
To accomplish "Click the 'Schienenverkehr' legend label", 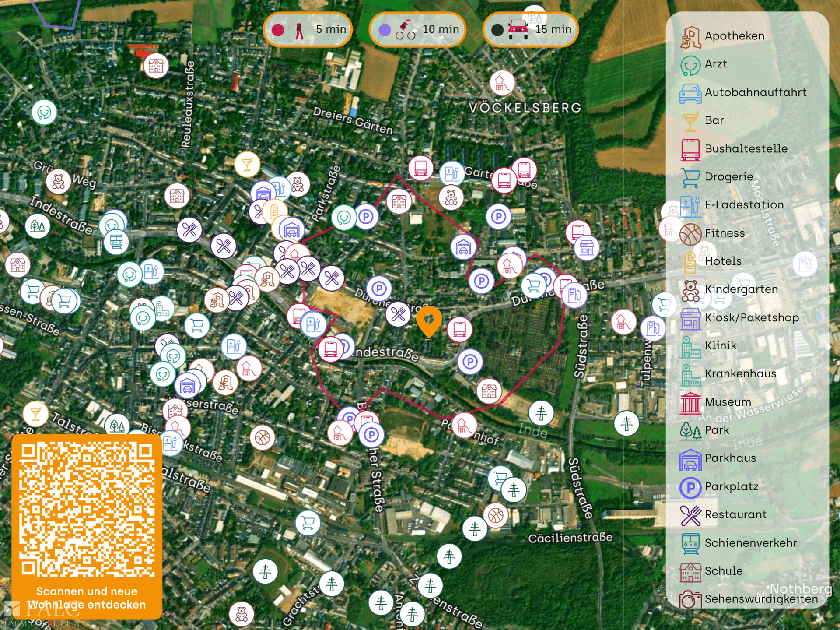I will [751, 543].
